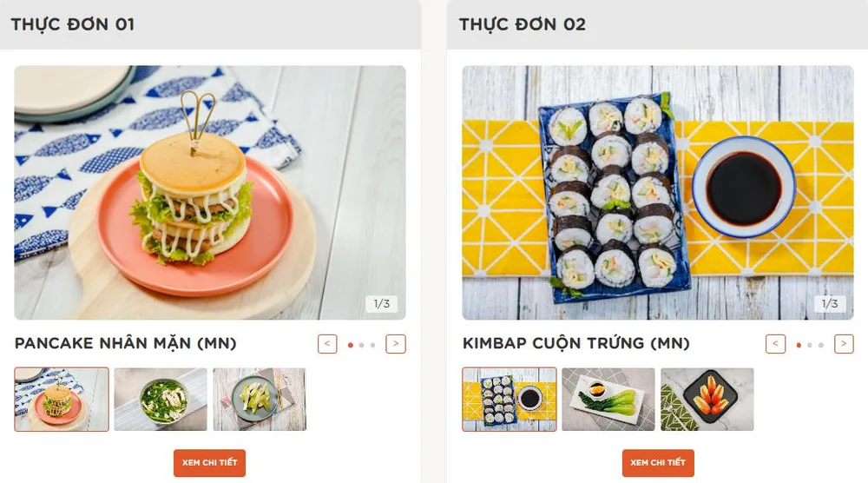Select first red dot in Thực Đơn 01 carousel

click(351, 345)
